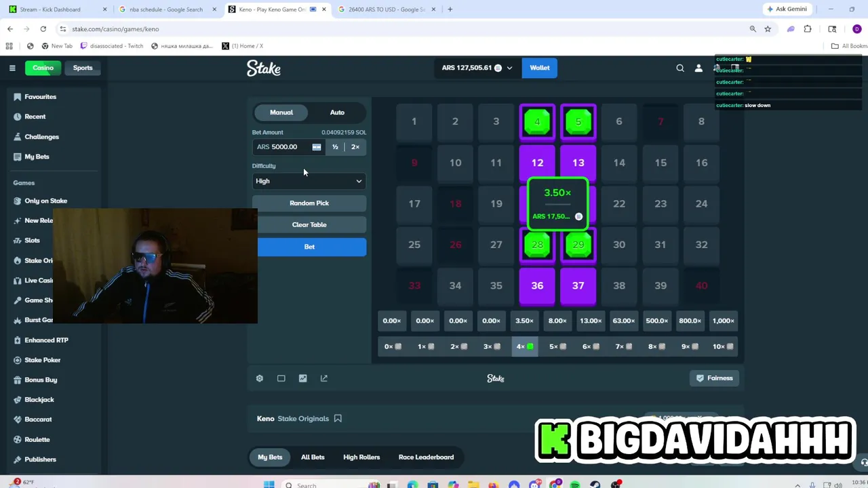This screenshot has height=488, width=868.
Task: Click the Stake Originals link
Action: coord(303,419)
